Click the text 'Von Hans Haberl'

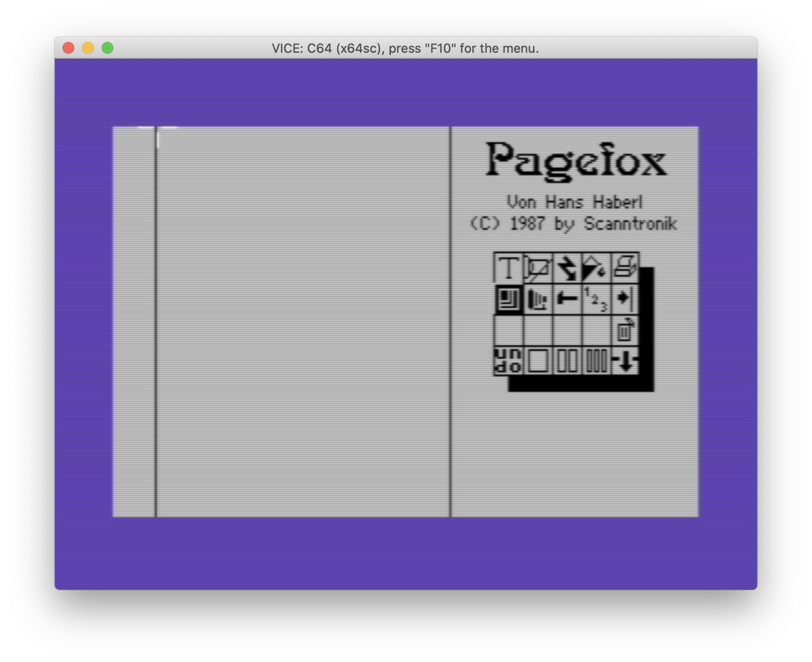575,202
